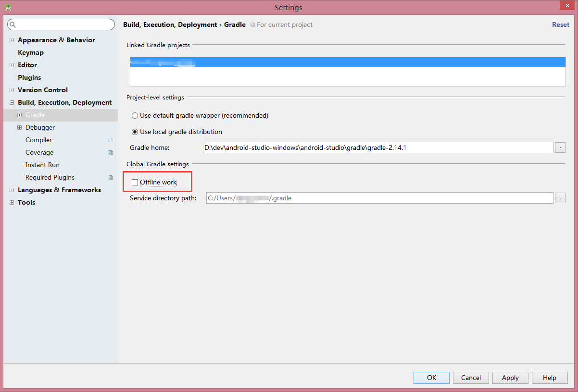Image resolution: width=578 pixels, height=392 pixels.
Task: Select the Gradle item in settings tree
Action: (61, 115)
